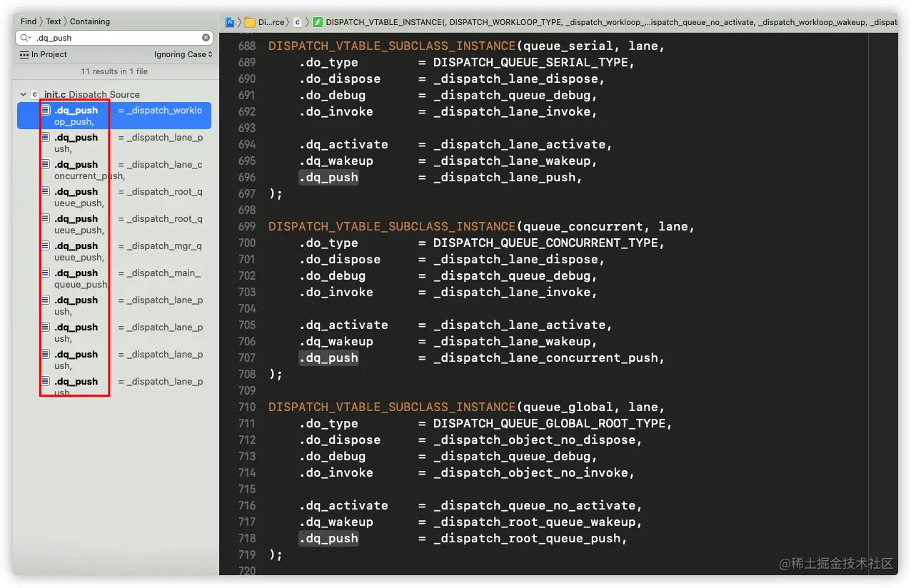911x588 pixels.
Task: Click Find in the search breadcrumb
Action: coord(29,21)
